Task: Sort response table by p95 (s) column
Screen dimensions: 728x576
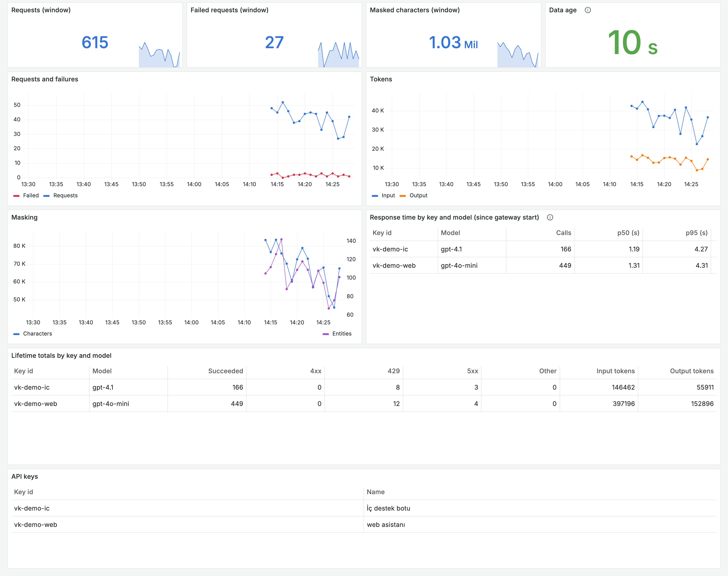Action: point(696,233)
